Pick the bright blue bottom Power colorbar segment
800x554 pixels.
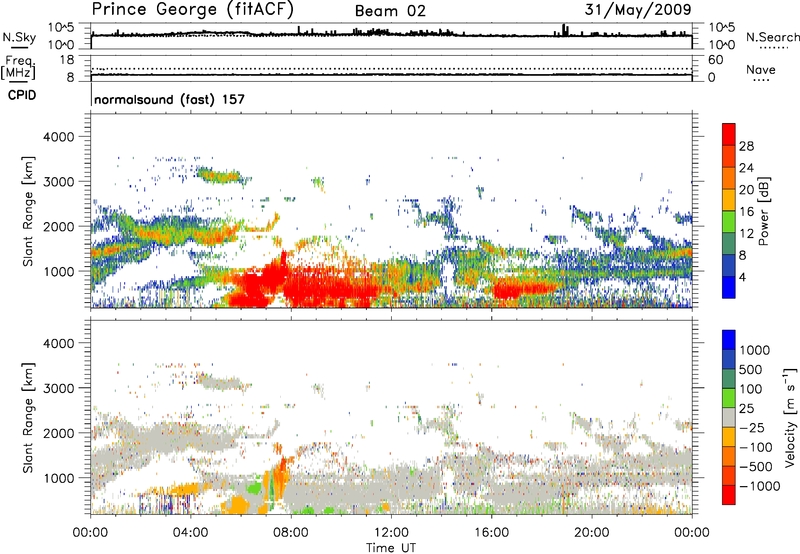coord(729,287)
